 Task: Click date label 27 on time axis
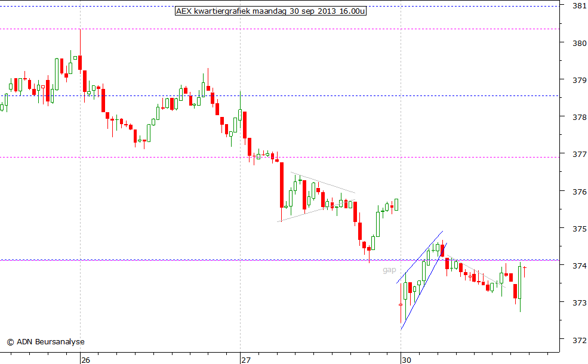pos(245,360)
